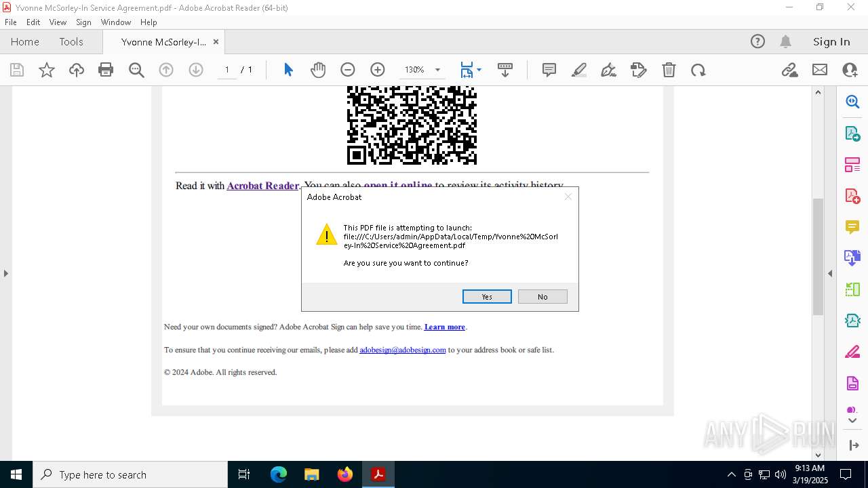
Task: Click the vertical scrollbar thumb
Action: (x=818, y=256)
